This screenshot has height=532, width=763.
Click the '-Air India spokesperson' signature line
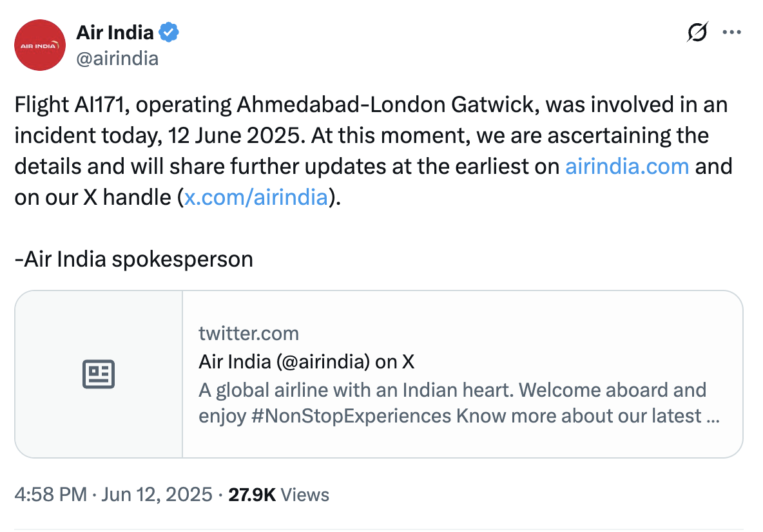(x=134, y=259)
